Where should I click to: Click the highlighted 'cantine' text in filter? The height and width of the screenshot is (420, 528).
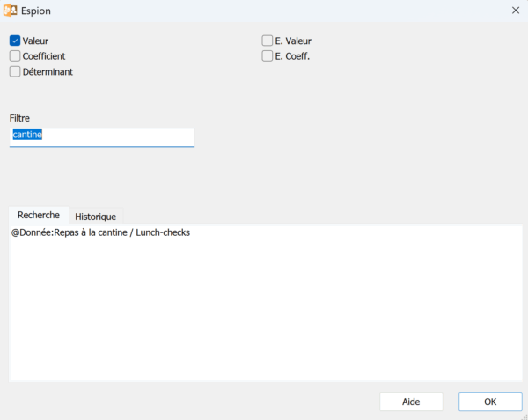27,136
